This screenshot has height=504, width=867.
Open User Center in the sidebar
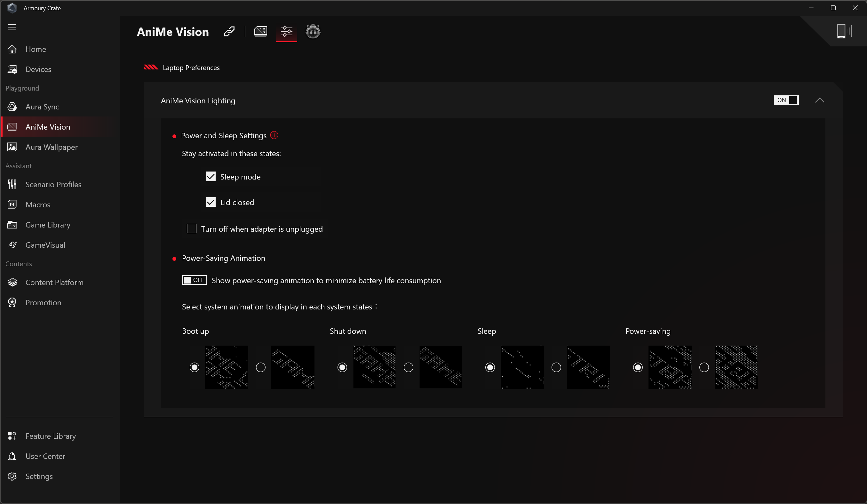[x=45, y=456]
